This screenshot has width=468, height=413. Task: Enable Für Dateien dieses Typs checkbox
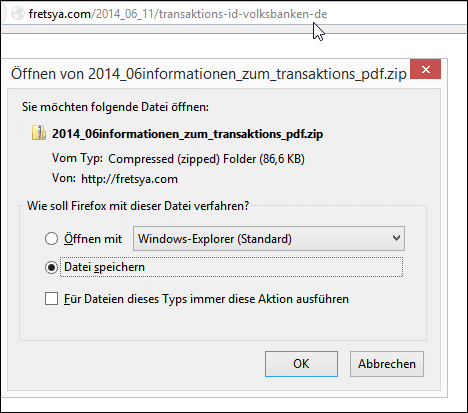coord(51,299)
